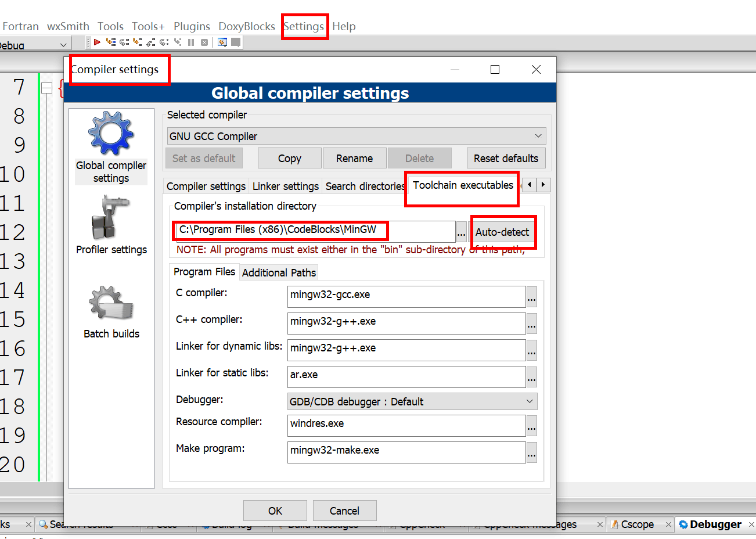
Task: Browse for Make program executable
Action: point(531,452)
